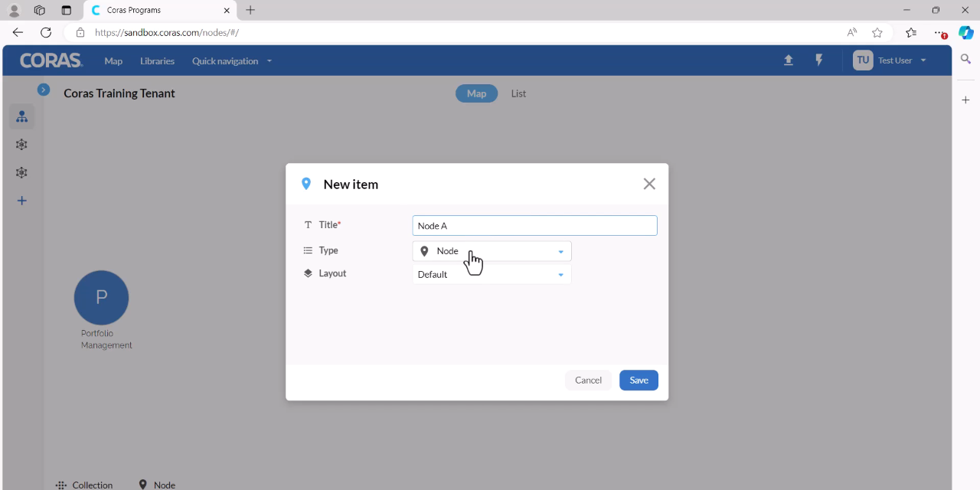Open the Map menu item
Viewport: 980px width, 490px height.
pos(113,61)
